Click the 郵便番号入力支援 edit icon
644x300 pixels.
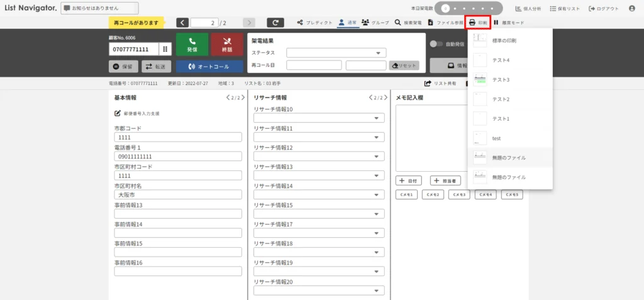[118, 113]
